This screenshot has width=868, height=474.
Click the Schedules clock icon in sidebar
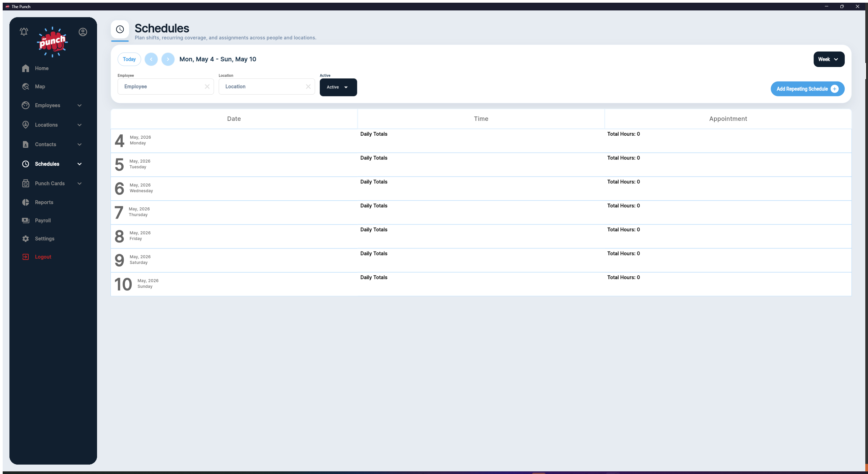[x=26, y=164]
